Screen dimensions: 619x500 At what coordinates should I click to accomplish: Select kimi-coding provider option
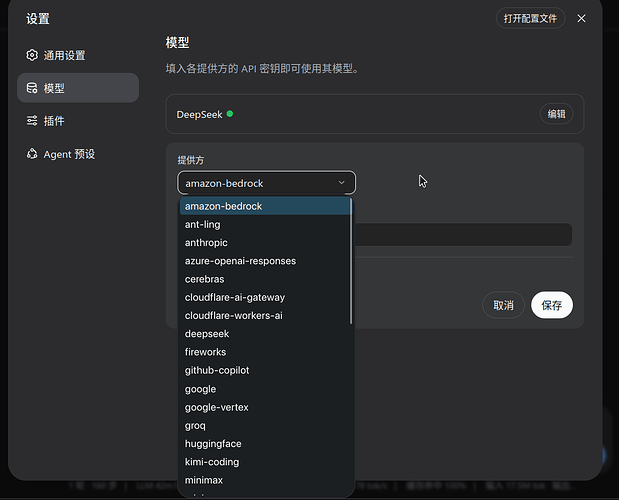point(265,462)
